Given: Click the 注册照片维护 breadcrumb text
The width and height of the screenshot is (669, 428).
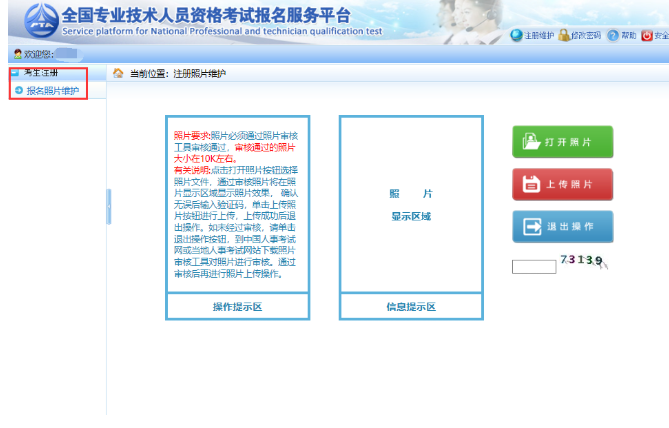Looking at the screenshot, I should (199, 74).
